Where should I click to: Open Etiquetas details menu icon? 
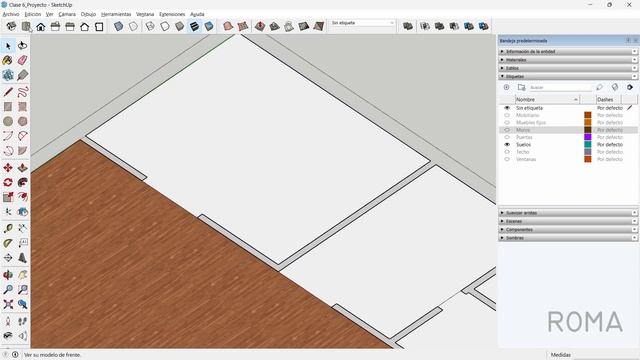(x=630, y=87)
